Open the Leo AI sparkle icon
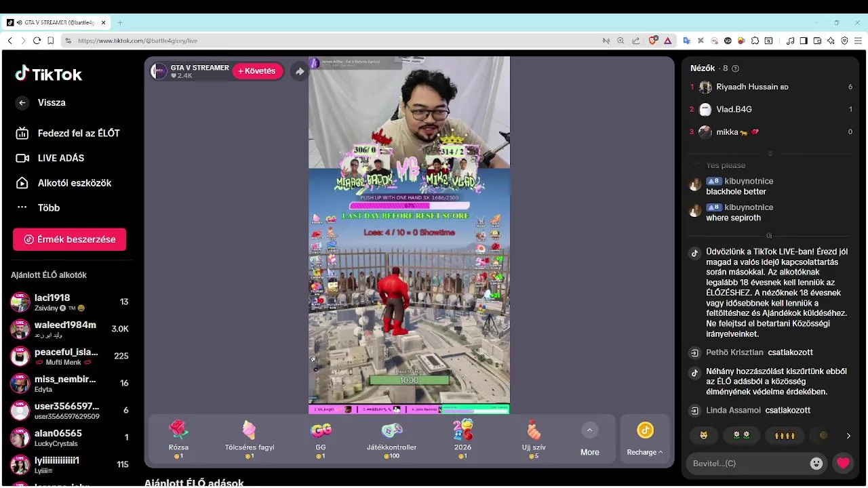 (x=831, y=41)
